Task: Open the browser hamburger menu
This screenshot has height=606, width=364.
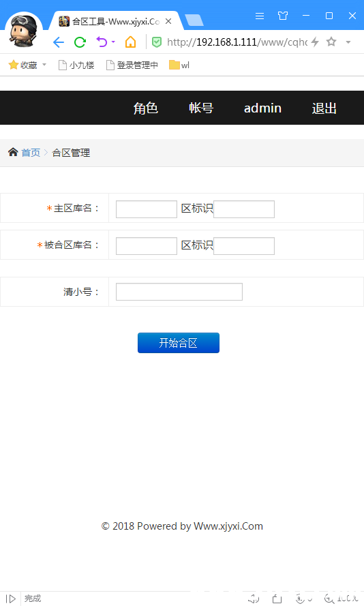Action: pos(260,16)
